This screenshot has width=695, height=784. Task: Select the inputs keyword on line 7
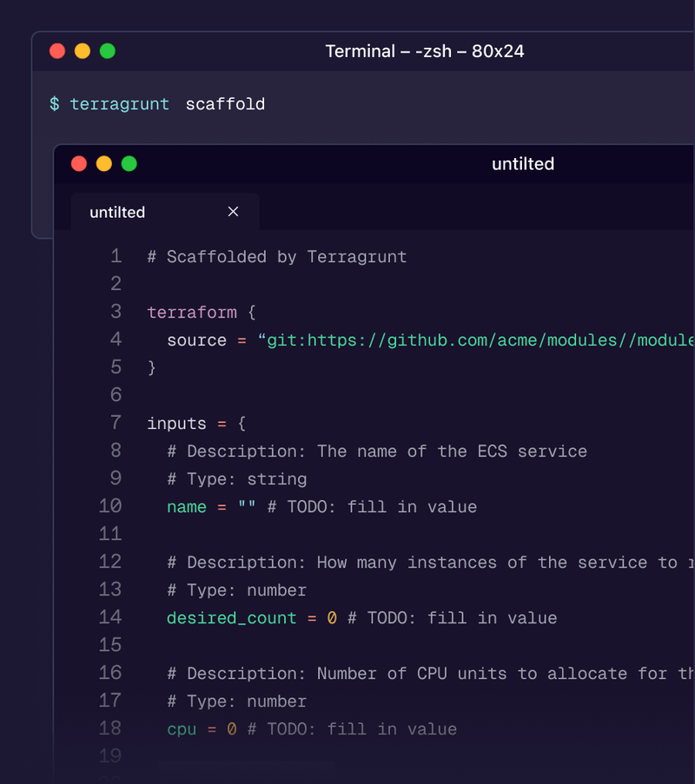(x=177, y=423)
